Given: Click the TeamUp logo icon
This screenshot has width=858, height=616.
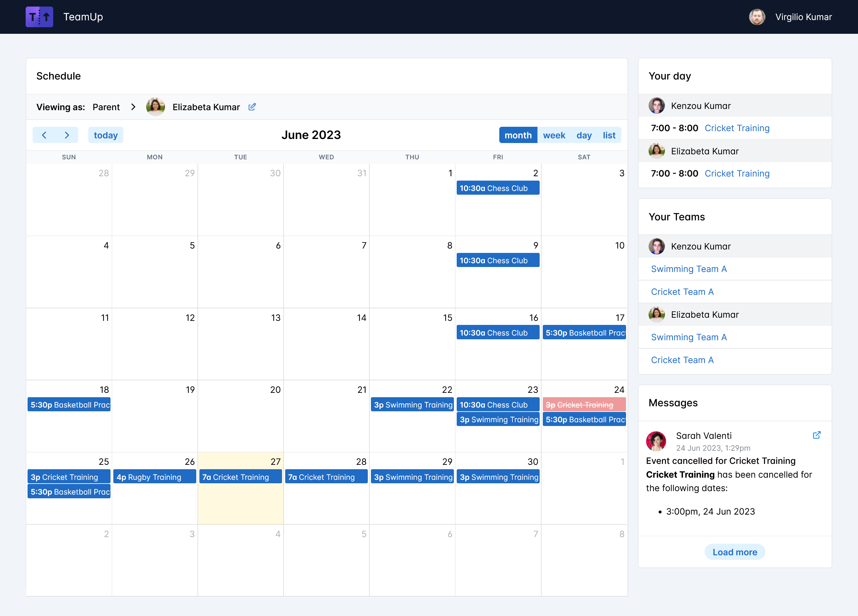Looking at the screenshot, I should point(39,17).
